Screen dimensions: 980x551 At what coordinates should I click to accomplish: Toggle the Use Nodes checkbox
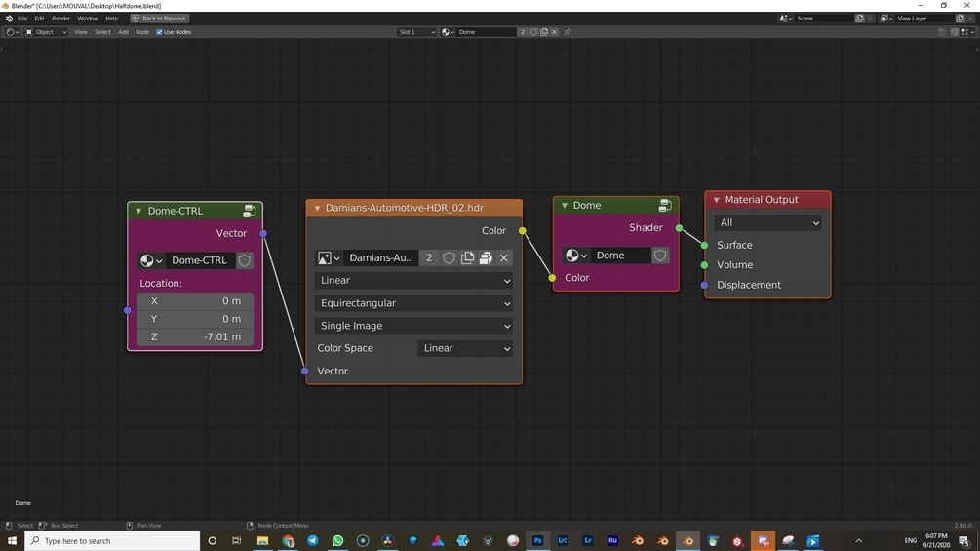159,32
